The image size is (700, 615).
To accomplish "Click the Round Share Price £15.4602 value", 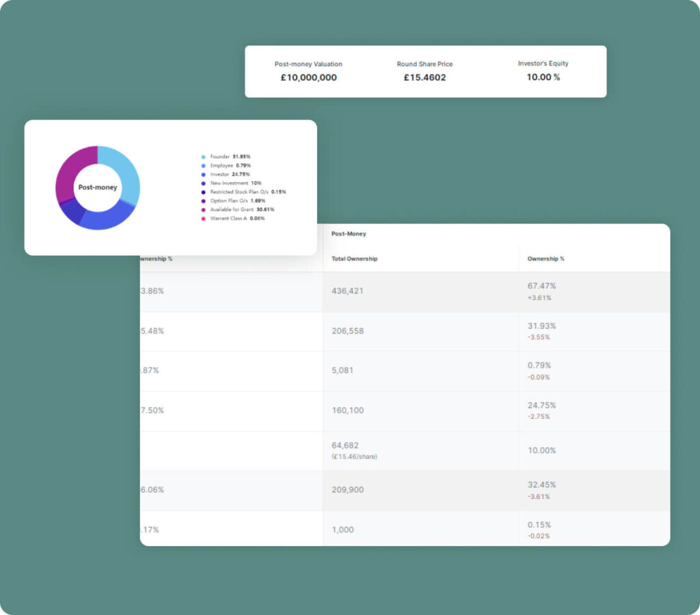I will pyautogui.click(x=425, y=77).
